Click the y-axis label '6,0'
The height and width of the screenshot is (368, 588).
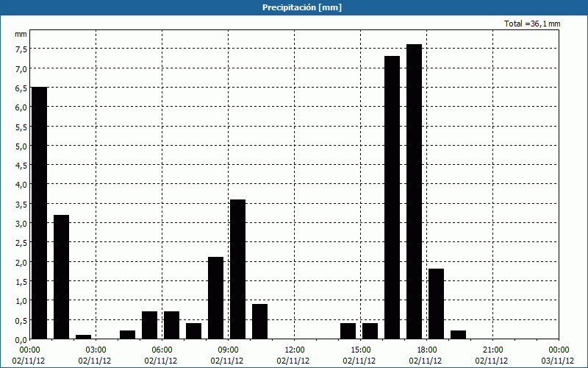pyautogui.click(x=21, y=107)
